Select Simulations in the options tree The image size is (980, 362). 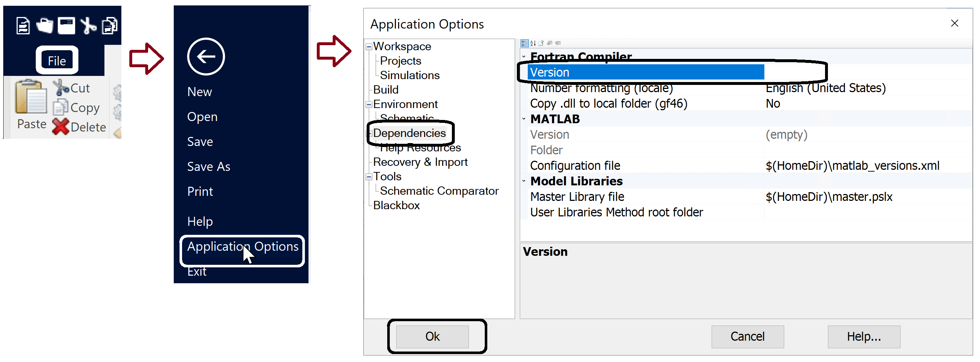pyautogui.click(x=410, y=76)
